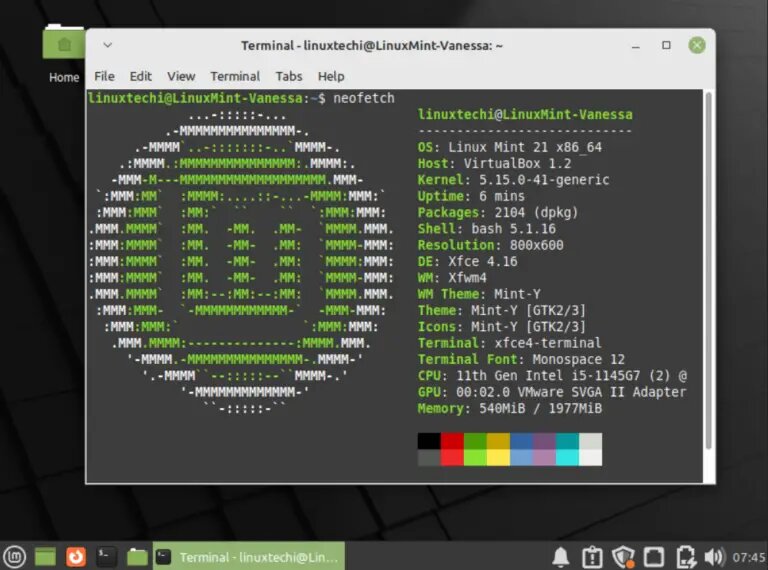Image resolution: width=768 pixels, height=570 pixels.
Task: Open terminal launcher in panel
Action: point(106,557)
